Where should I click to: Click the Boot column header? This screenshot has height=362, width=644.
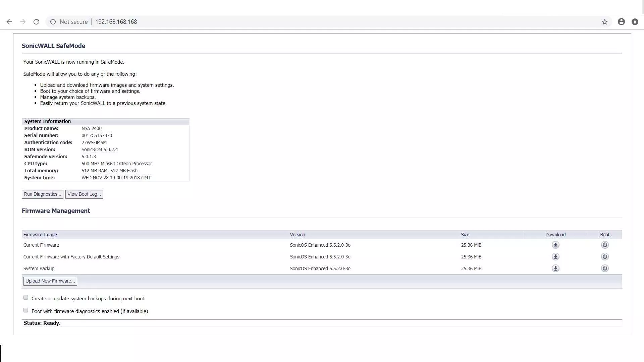click(x=605, y=235)
